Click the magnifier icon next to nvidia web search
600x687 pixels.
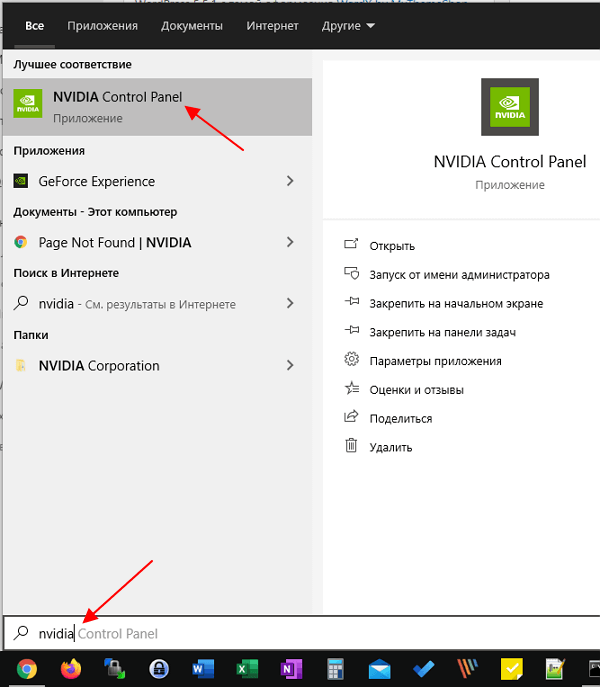[x=21, y=303]
